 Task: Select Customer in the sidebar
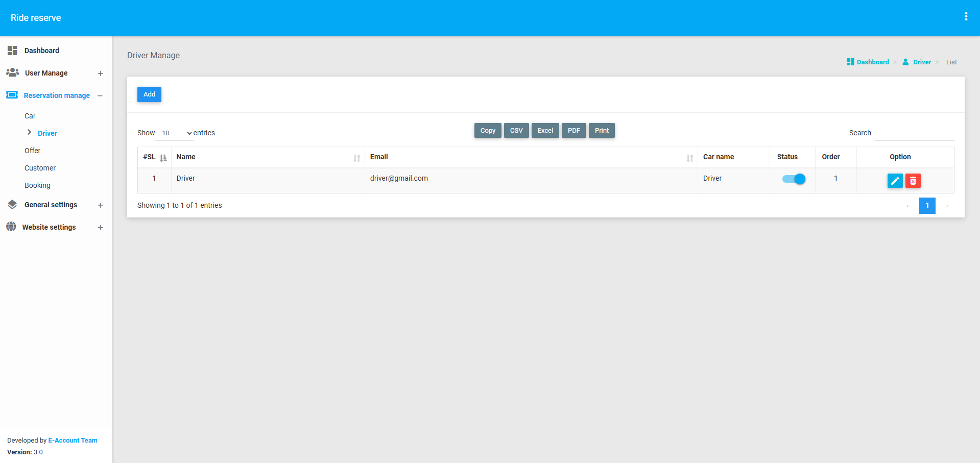(40, 168)
